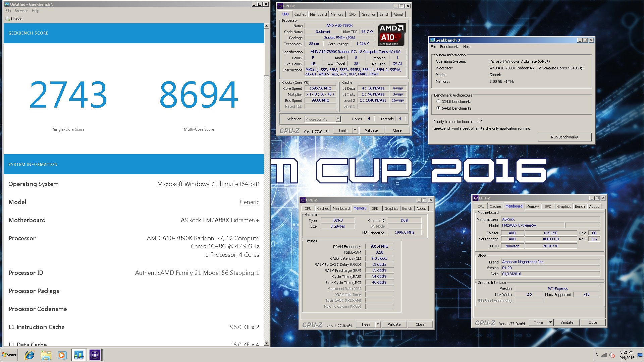This screenshot has width=644, height=362.
Task: Click the AMD A10 processor logo in CPU-Z
Action: tap(392, 35)
